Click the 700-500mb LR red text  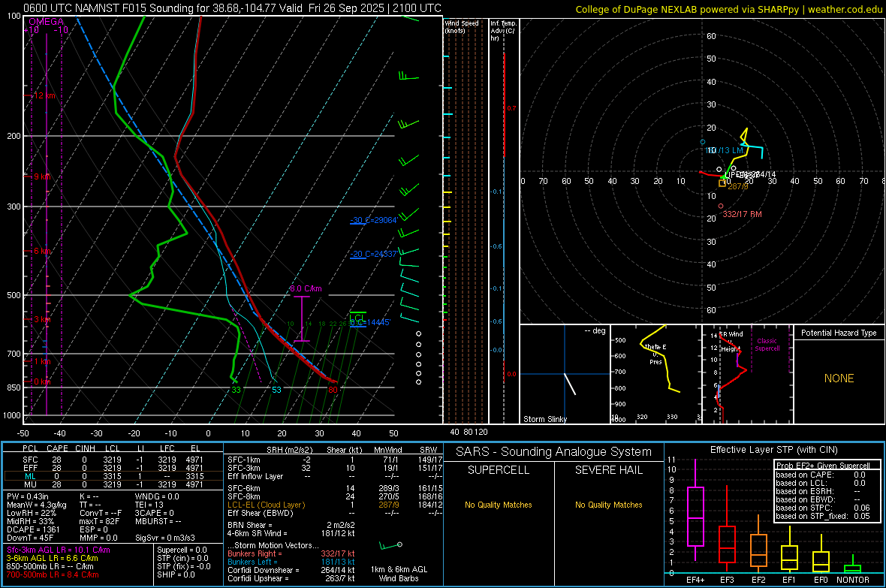53,574
